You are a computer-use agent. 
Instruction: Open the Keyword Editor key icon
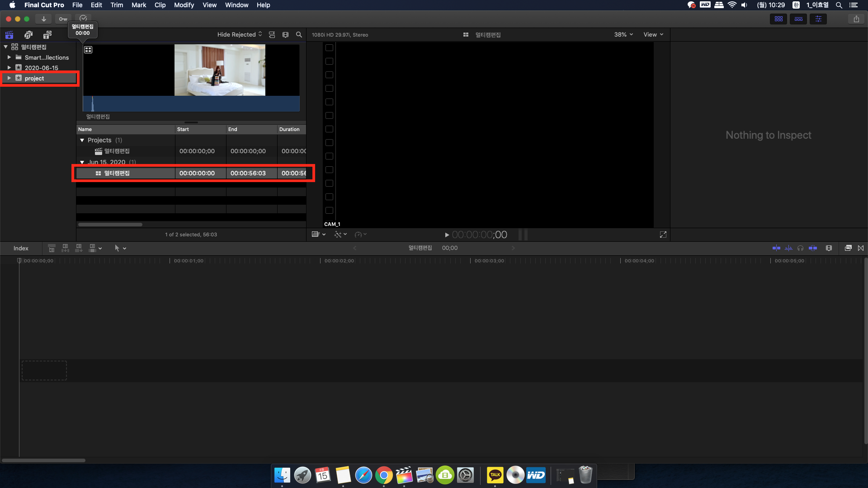point(63,19)
